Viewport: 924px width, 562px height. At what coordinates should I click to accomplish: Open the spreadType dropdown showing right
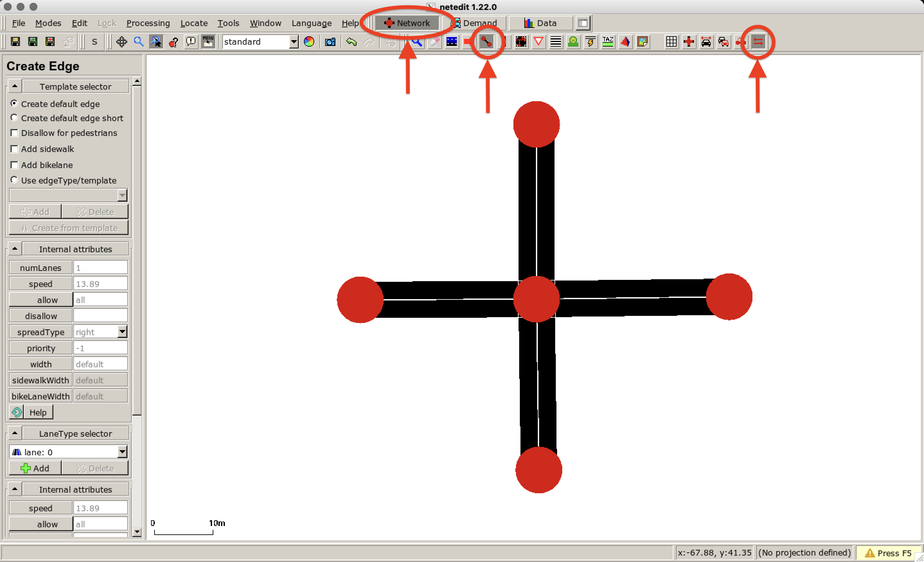(122, 332)
